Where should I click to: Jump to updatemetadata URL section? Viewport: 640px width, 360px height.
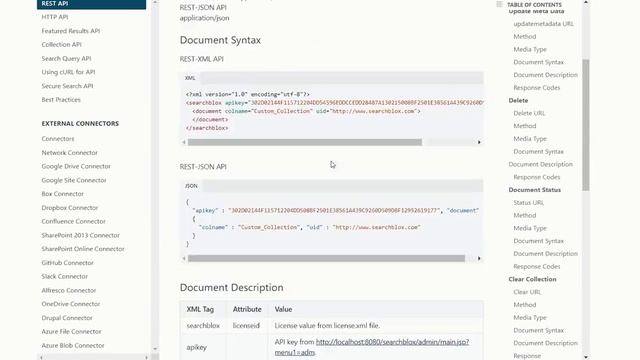[543, 24]
